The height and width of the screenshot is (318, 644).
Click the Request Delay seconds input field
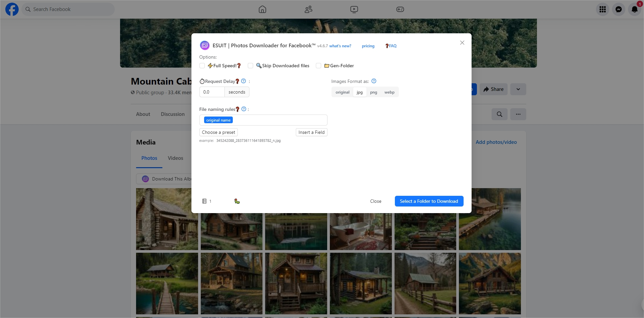pos(212,92)
